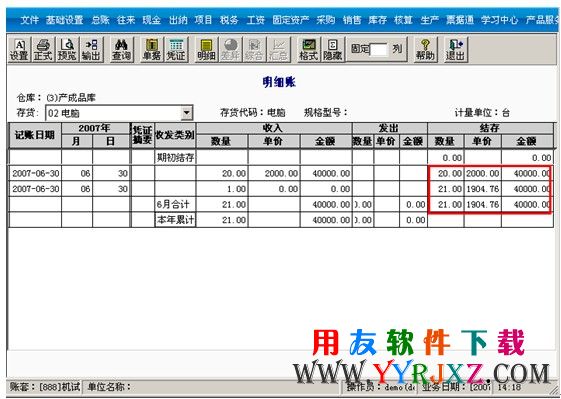Image resolution: width=561 pixels, height=399 pixels.
Task: Select the 02 电脑 inventory combo box
Action: 119,113
